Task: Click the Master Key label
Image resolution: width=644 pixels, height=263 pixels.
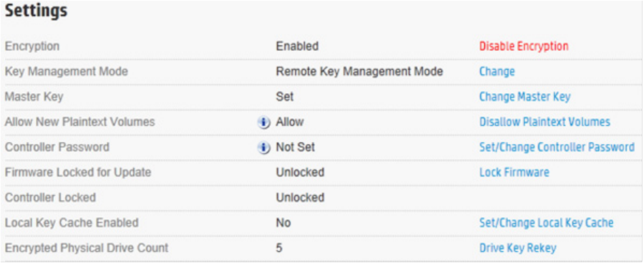Action: pyautogui.click(x=34, y=97)
